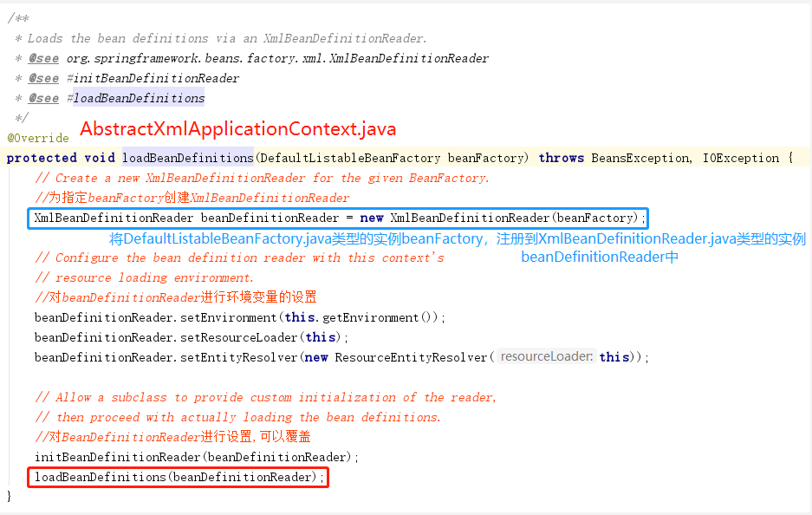Viewport: 812px width, 515px height.
Task: Click comment 'Allow a subclass to provide custom'
Action: click(266, 397)
